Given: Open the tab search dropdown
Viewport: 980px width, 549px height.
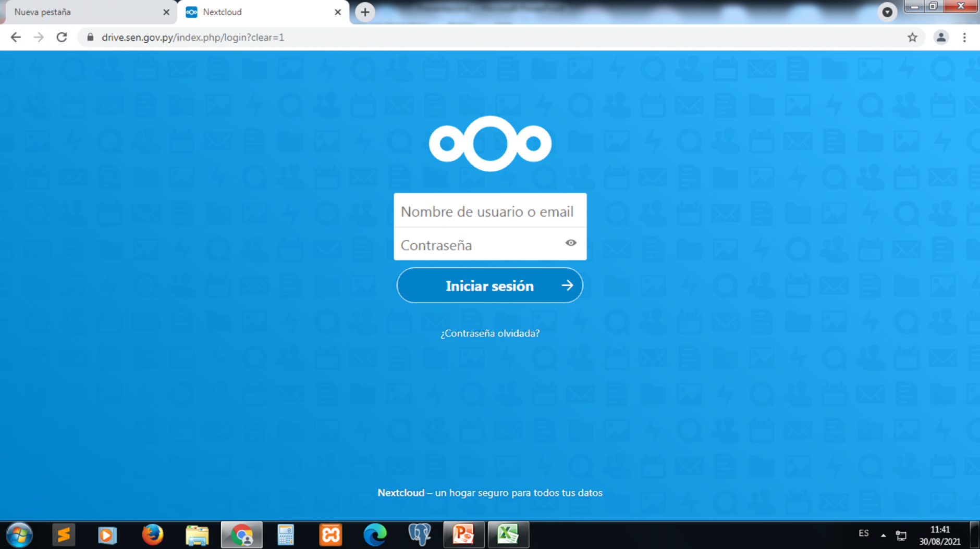Looking at the screenshot, I should (x=887, y=12).
